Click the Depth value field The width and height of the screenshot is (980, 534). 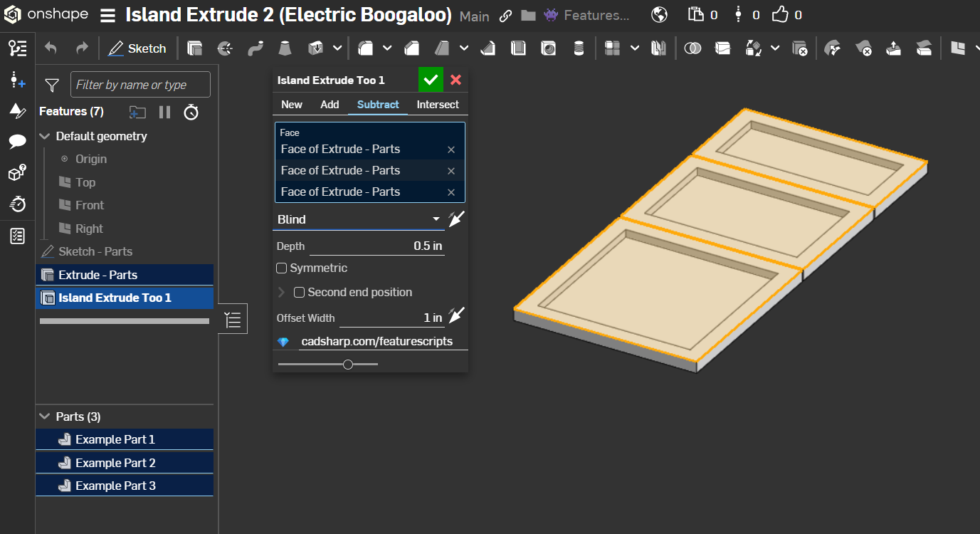[x=377, y=246]
